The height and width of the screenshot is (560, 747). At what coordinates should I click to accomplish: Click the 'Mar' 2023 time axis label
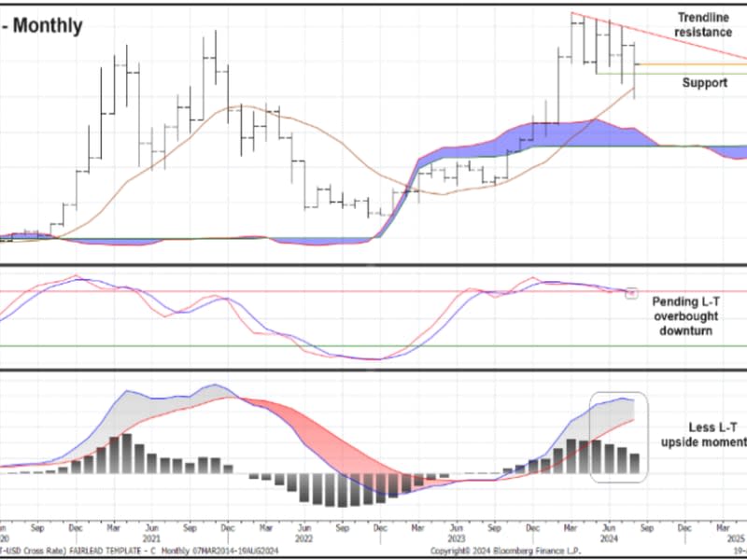[x=417, y=528]
